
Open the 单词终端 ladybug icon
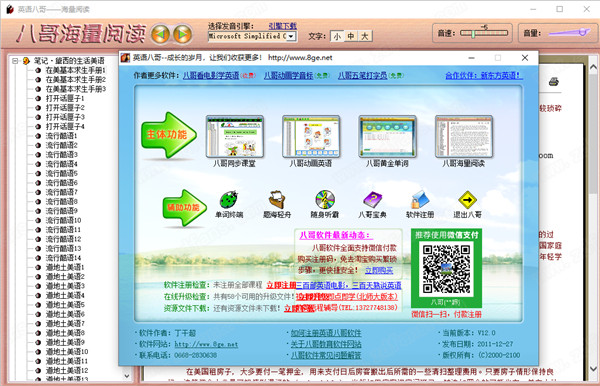point(229,200)
